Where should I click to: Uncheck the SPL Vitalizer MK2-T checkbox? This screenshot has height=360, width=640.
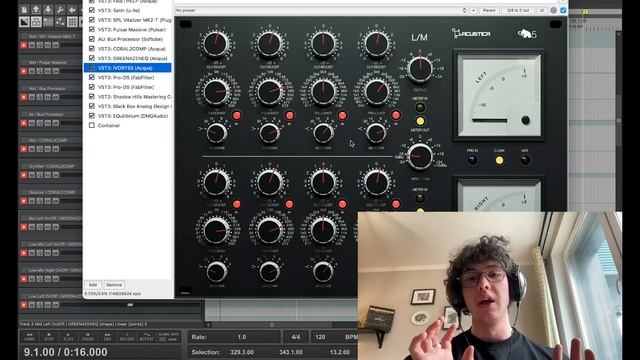click(x=92, y=20)
